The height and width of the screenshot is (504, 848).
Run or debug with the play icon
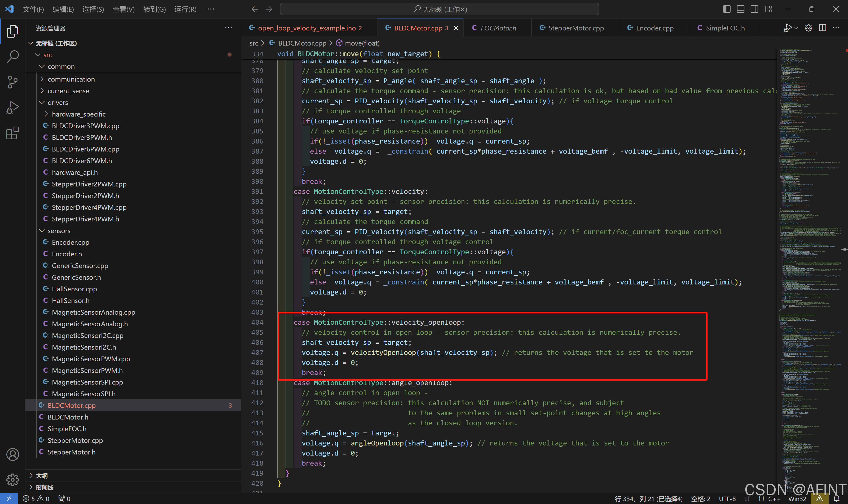point(787,28)
